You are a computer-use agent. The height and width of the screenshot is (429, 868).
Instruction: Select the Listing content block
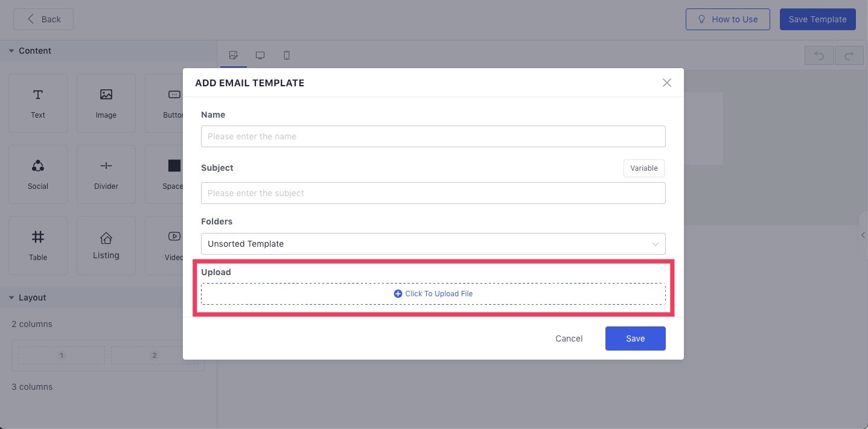click(x=106, y=245)
